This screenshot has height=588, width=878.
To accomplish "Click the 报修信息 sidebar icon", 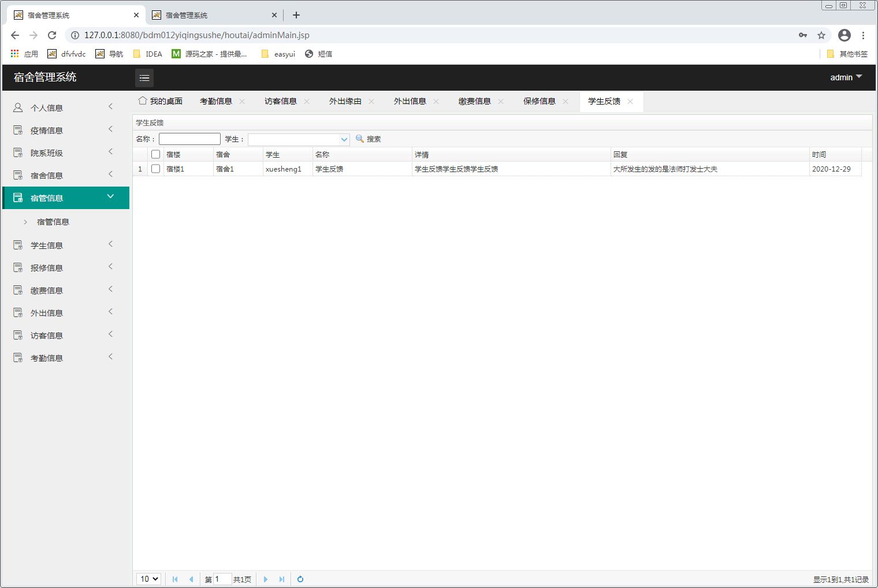I will point(18,267).
